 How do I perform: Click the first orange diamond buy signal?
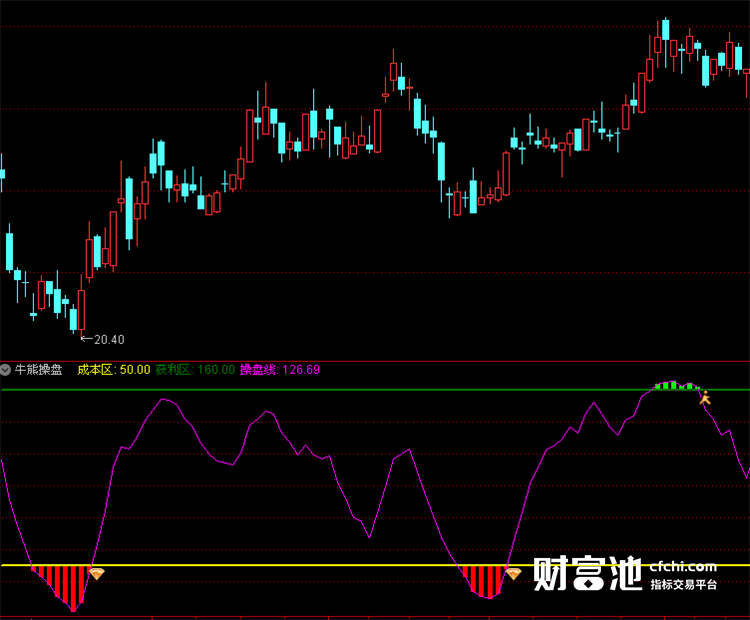click(x=97, y=574)
